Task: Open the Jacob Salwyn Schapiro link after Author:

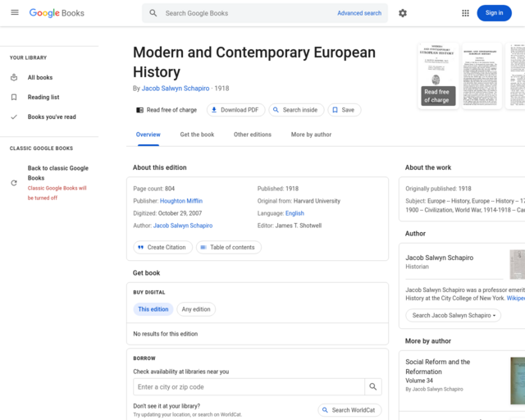Action: click(x=183, y=226)
